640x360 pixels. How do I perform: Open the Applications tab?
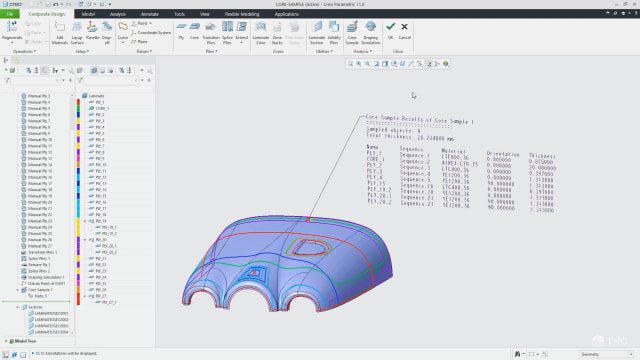click(x=287, y=14)
